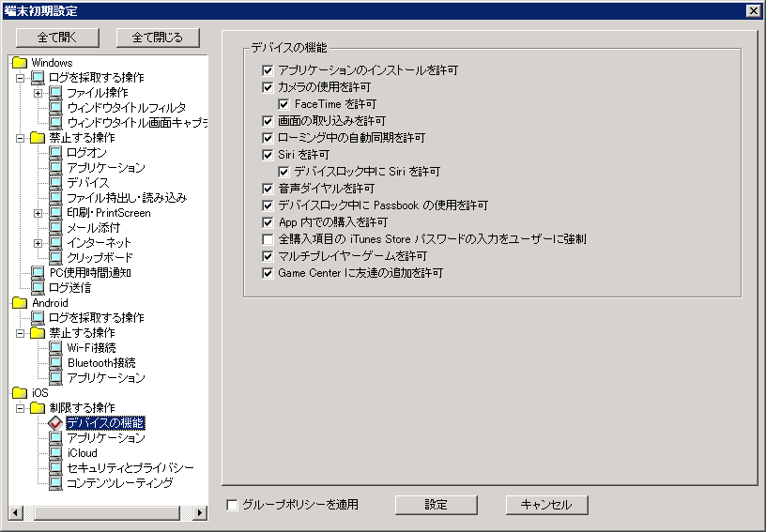Collapse the 制限する操作 node under iOS

20,408
